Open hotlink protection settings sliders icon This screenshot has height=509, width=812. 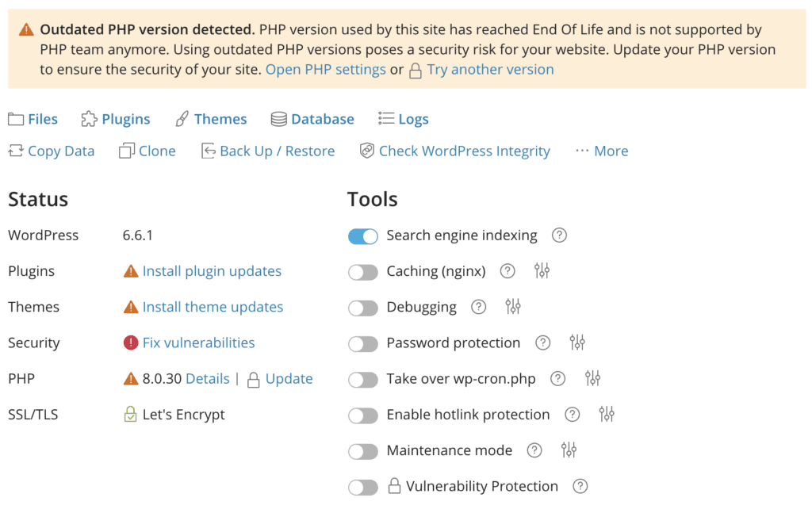tap(607, 415)
